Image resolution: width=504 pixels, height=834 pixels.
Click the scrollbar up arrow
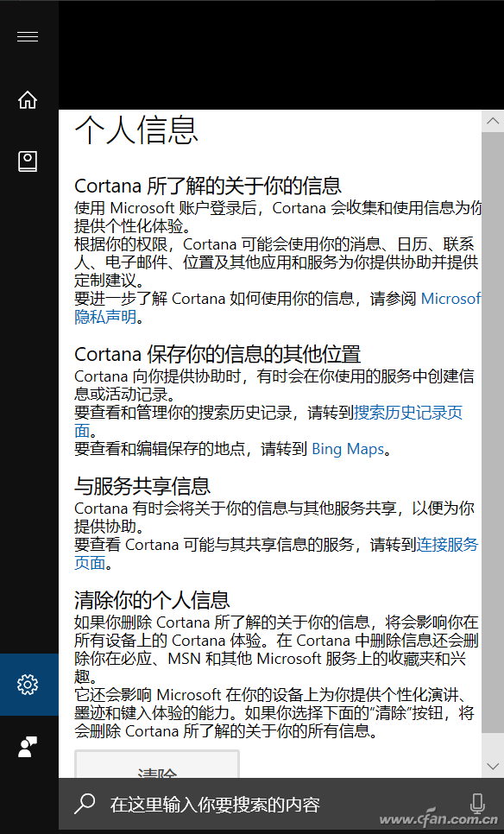click(493, 121)
